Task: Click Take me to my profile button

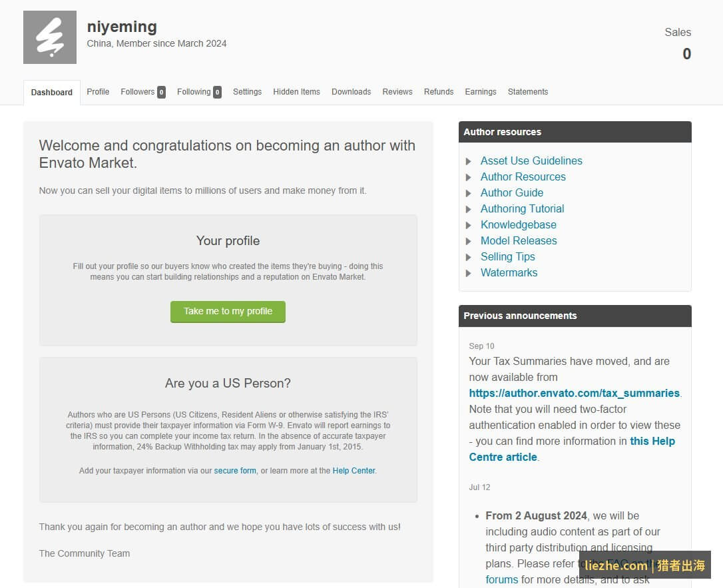Action: (228, 312)
